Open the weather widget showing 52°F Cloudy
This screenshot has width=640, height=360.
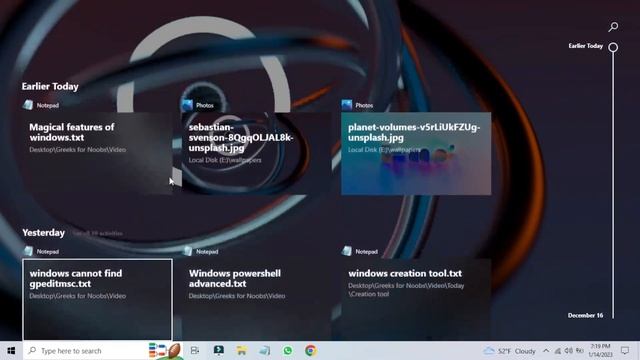[x=509, y=351]
